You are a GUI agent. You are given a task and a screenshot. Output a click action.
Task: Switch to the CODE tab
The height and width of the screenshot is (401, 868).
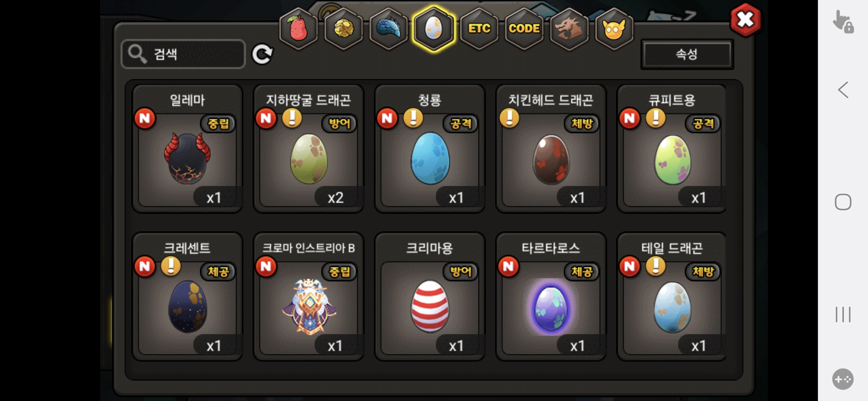coord(524,29)
